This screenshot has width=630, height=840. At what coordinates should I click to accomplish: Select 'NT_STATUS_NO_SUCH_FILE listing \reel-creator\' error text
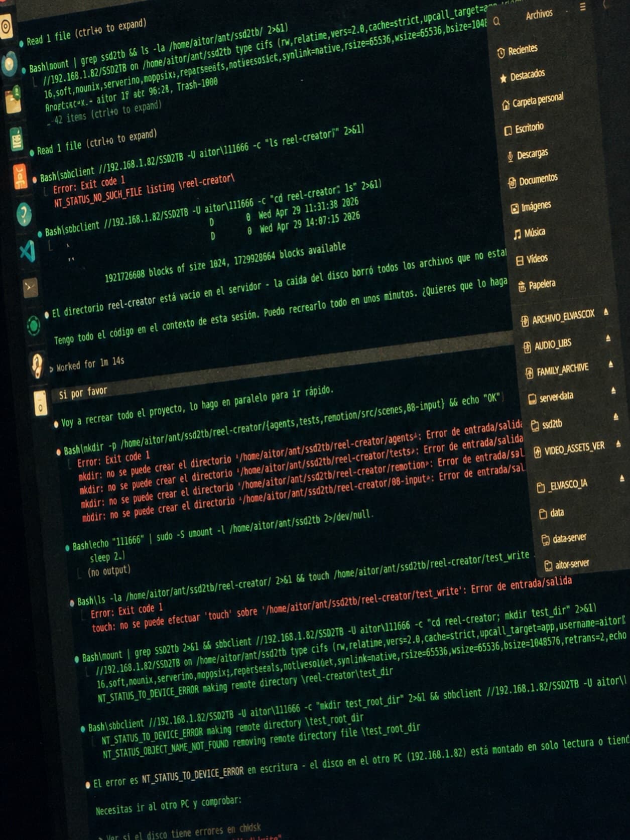coord(144,191)
